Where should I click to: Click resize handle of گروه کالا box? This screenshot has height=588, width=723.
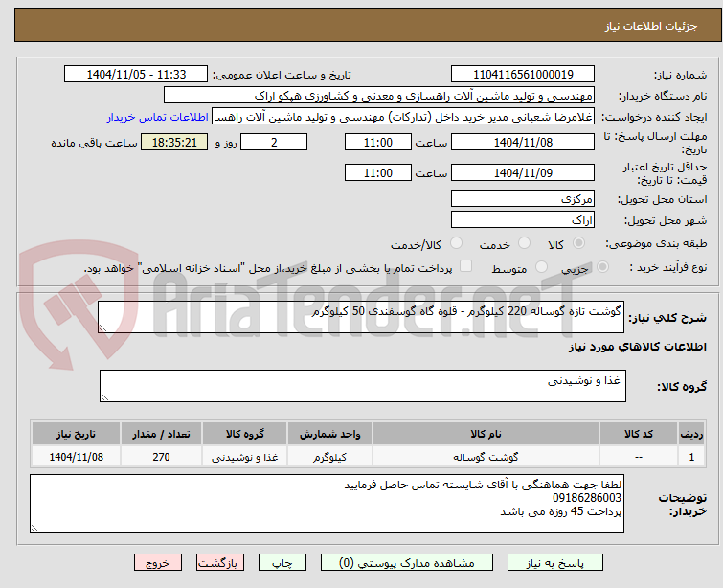click(104, 396)
